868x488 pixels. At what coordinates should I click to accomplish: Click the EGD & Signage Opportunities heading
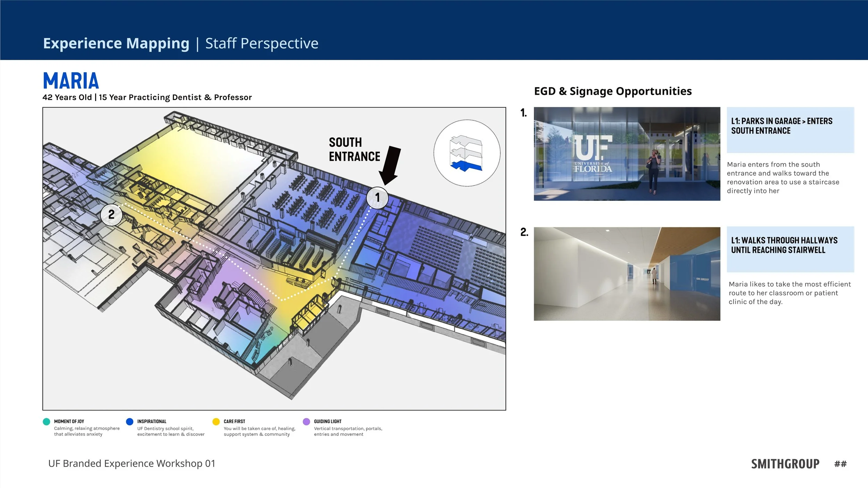point(612,91)
